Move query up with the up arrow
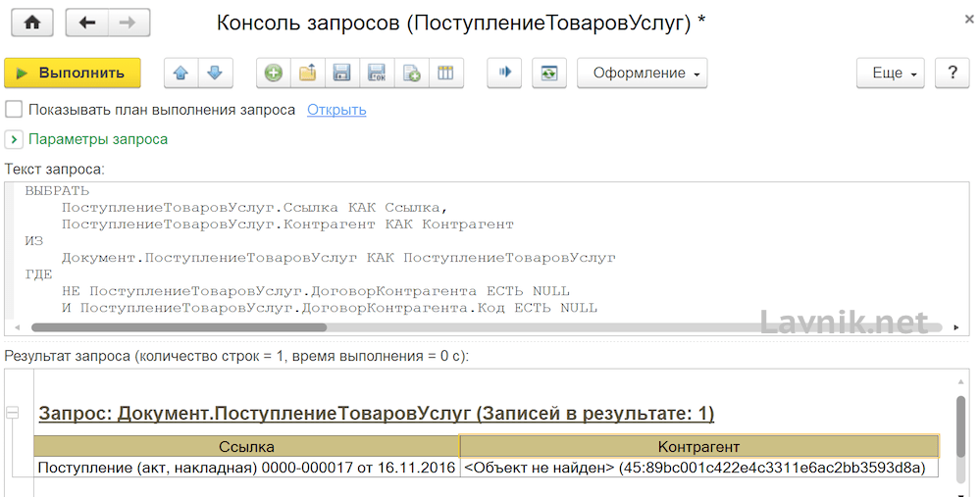This screenshot has height=497, width=980. point(180,73)
